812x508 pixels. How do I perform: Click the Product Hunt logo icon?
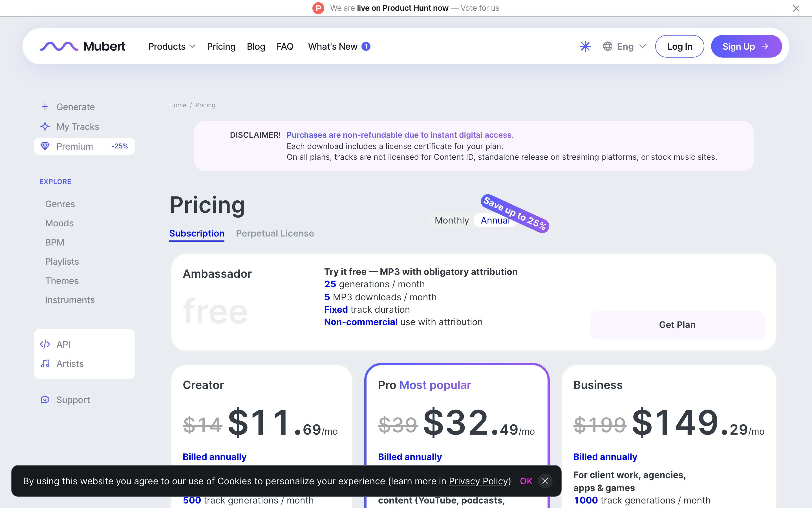pyautogui.click(x=318, y=8)
